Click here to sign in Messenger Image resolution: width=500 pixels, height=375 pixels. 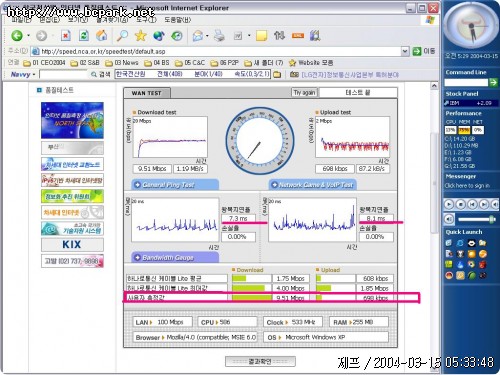[467, 186]
